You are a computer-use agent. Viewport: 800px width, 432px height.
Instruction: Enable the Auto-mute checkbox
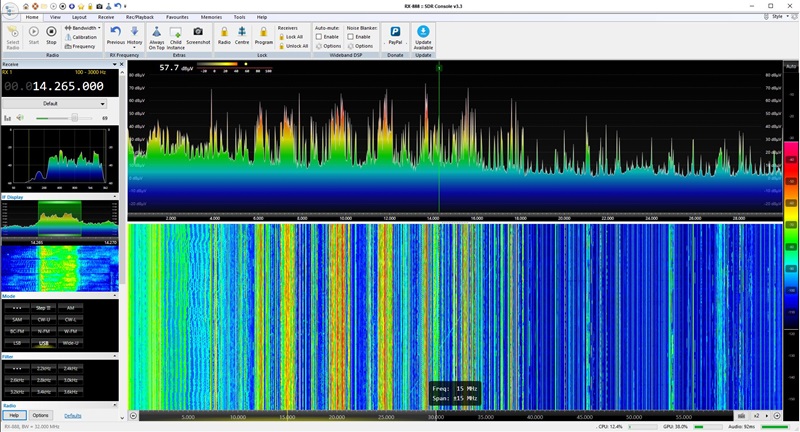319,37
